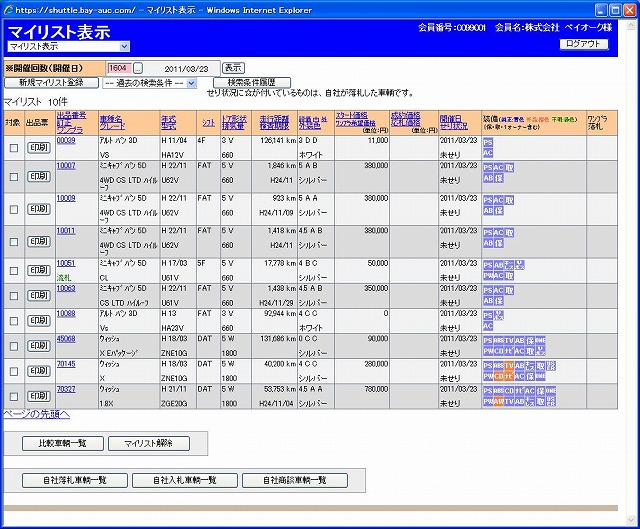Open lot number 45068 link
The width and height of the screenshot is (640, 529).
(66, 339)
